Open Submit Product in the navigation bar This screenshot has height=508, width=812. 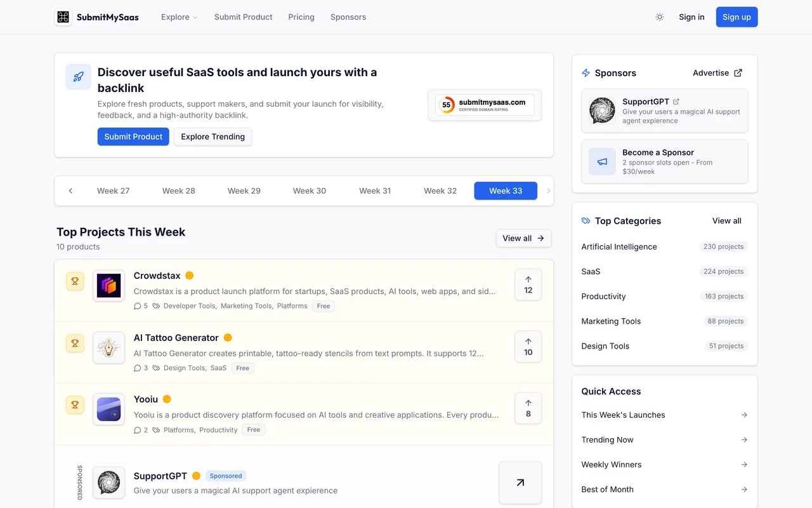point(244,17)
